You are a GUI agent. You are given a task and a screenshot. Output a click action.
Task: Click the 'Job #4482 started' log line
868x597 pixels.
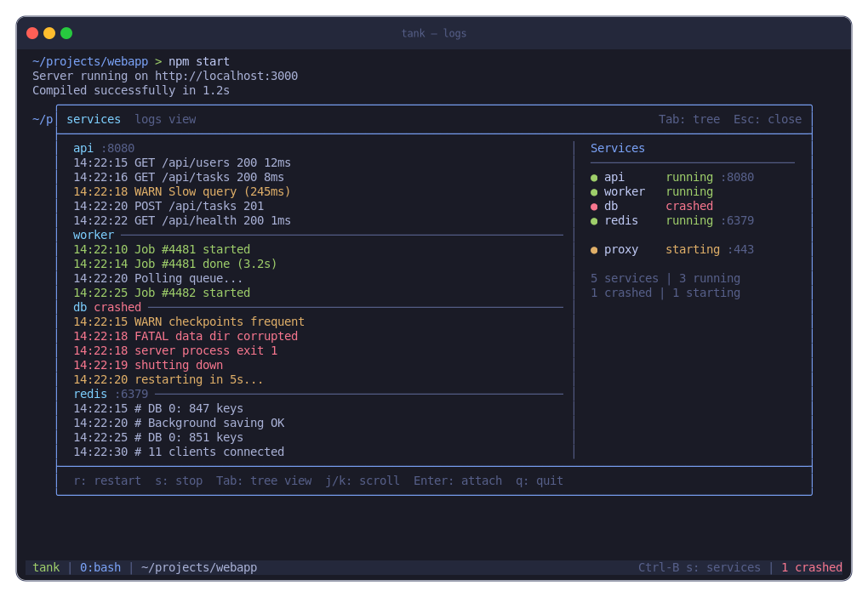162,293
